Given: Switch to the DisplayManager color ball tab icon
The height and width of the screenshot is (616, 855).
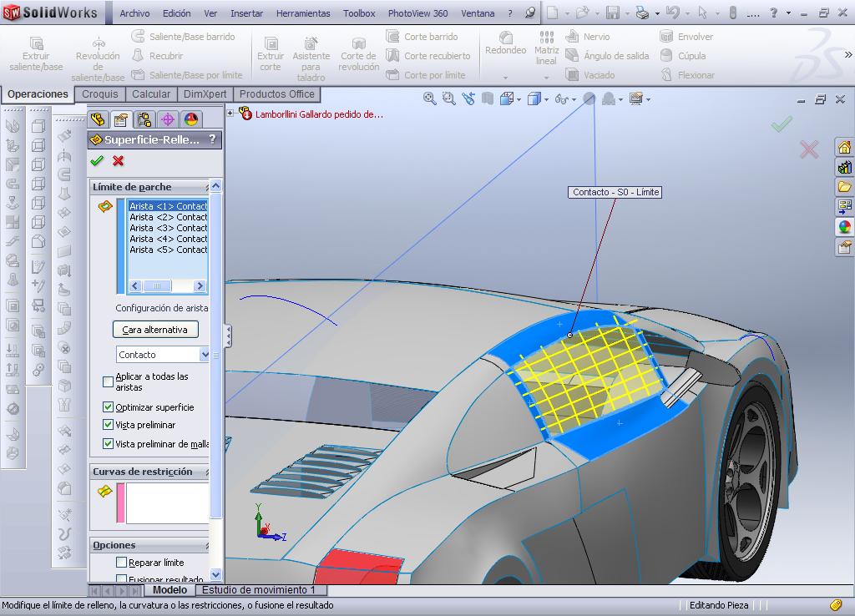Looking at the screenshot, I should click(191, 119).
